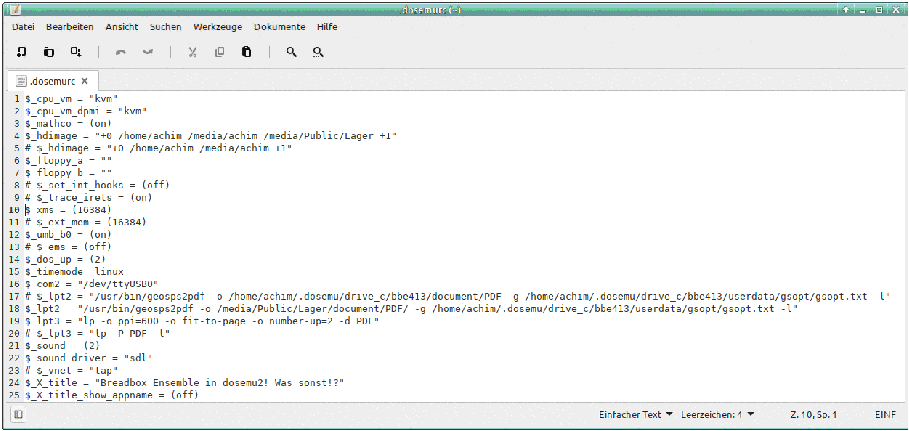Click the find magnifier icon
Image resolution: width=909 pixels, height=431 pixels.
pos(292,52)
